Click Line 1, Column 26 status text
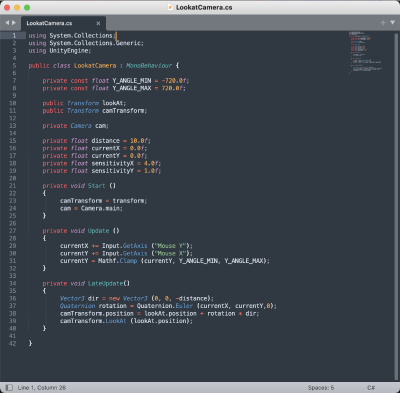This screenshot has width=400, height=393. click(42, 388)
